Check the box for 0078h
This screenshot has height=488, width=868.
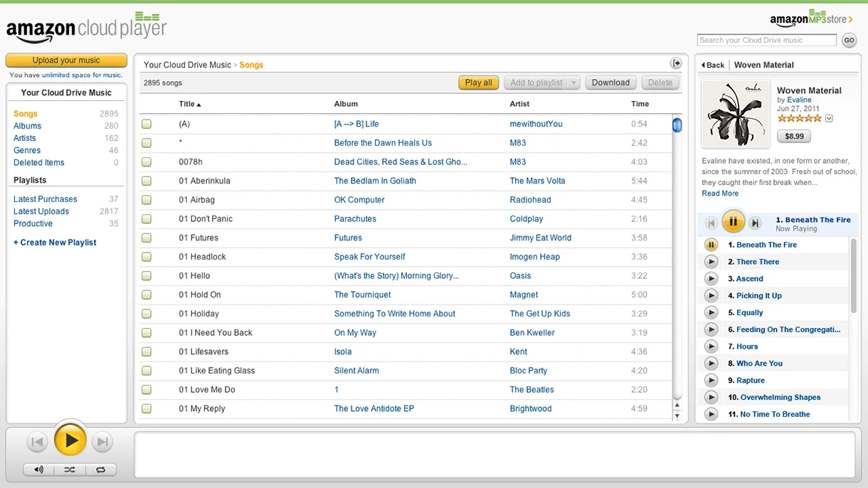(x=147, y=162)
